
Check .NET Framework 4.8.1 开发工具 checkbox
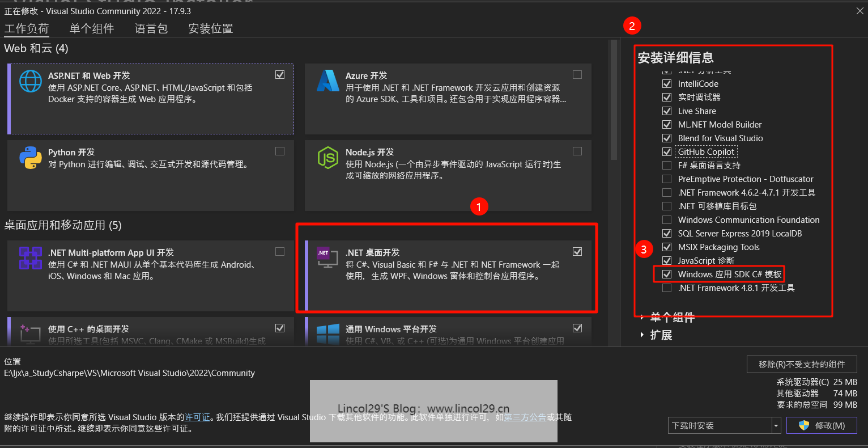pos(667,288)
